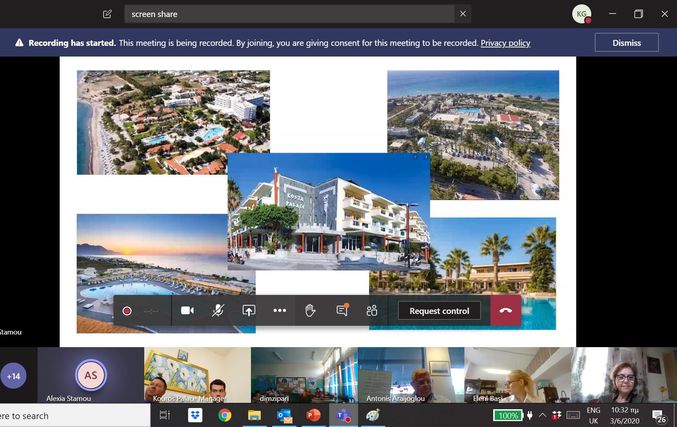
Task: Click the Request control button
Action: 439,311
